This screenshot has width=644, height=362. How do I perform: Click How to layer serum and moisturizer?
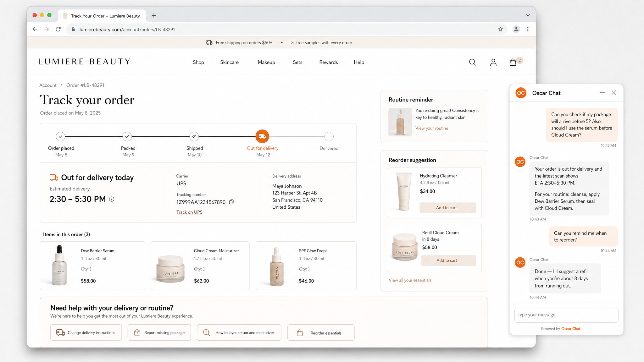(x=239, y=332)
